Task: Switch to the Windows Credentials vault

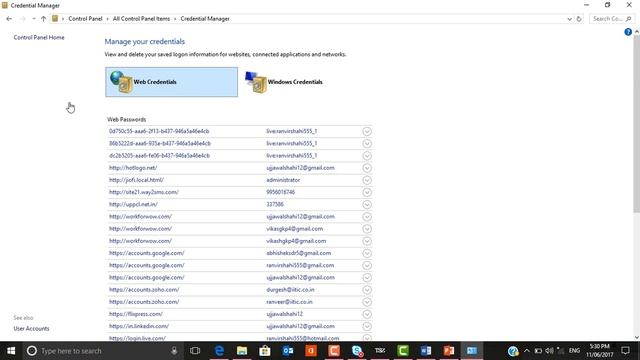Action: [x=284, y=82]
